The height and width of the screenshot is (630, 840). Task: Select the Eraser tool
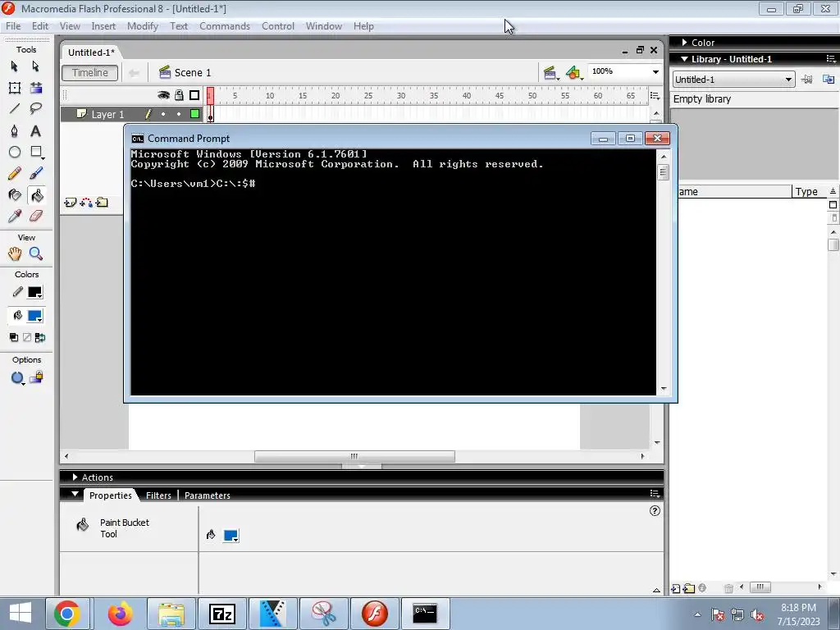pos(36,216)
